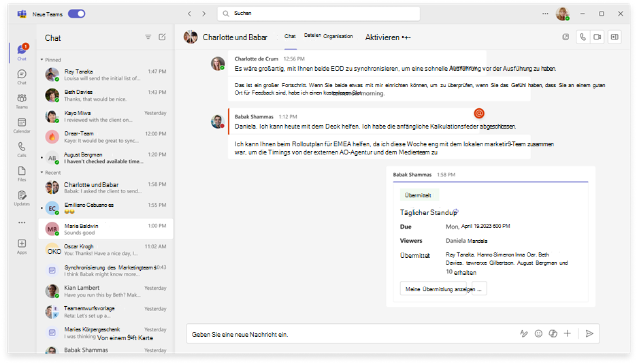This screenshot has height=364, width=637.
Task: Open the chat with Marie Baldwin
Action: [x=105, y=229]
